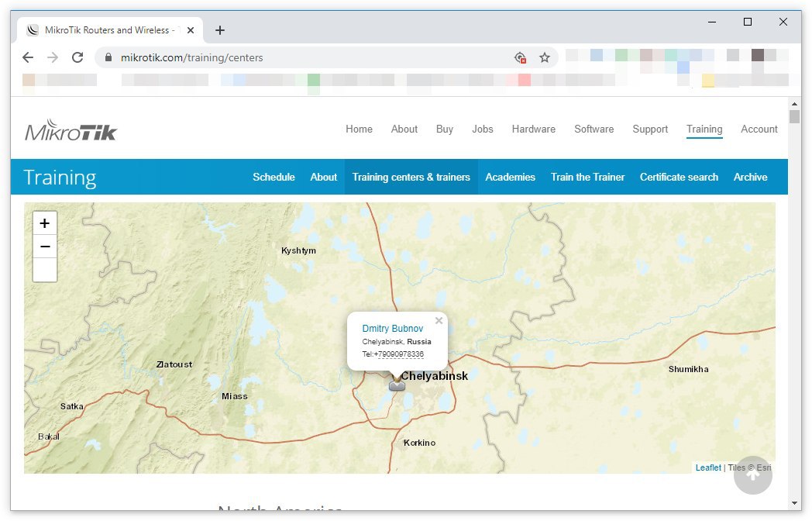Switch to the Academies tab
Viewport: 812px width, 521px height.
click(x=510, y=177)
